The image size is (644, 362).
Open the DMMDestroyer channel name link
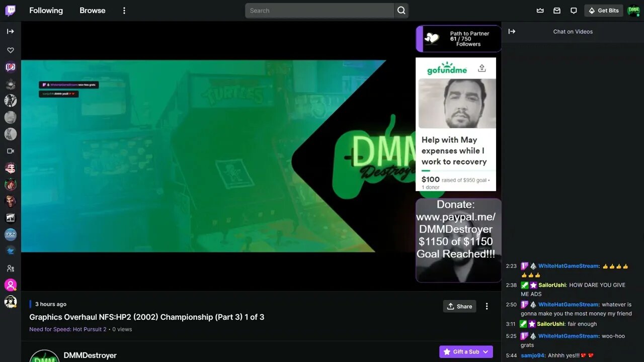click(90, 355)
